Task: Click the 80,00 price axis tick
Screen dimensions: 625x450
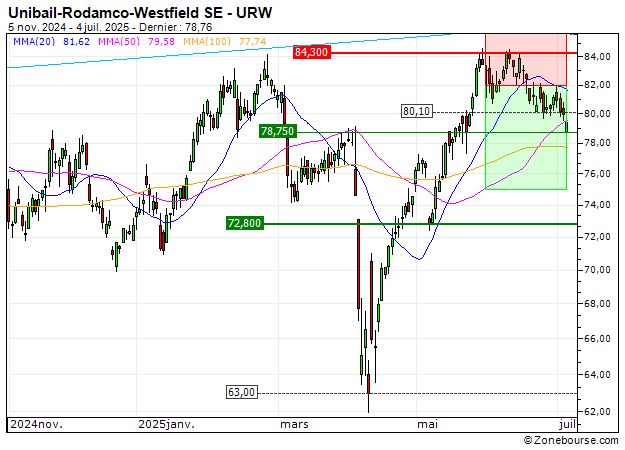Action: pos(597,114)
